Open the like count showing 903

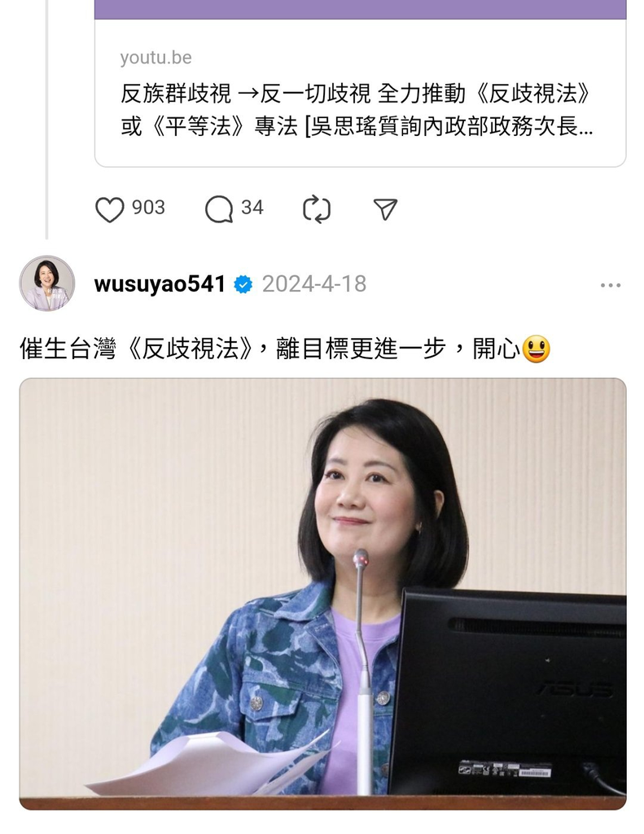click(x=148, y=208)
